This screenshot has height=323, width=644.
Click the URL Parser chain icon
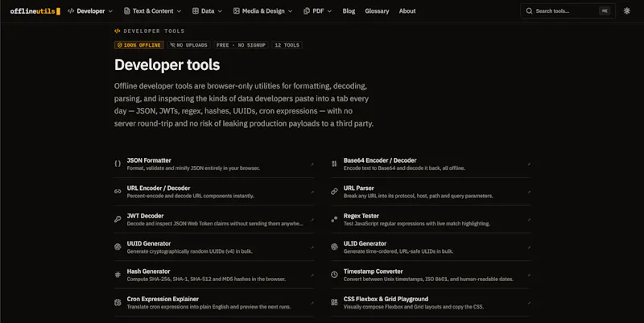click(x=334, y=191)
